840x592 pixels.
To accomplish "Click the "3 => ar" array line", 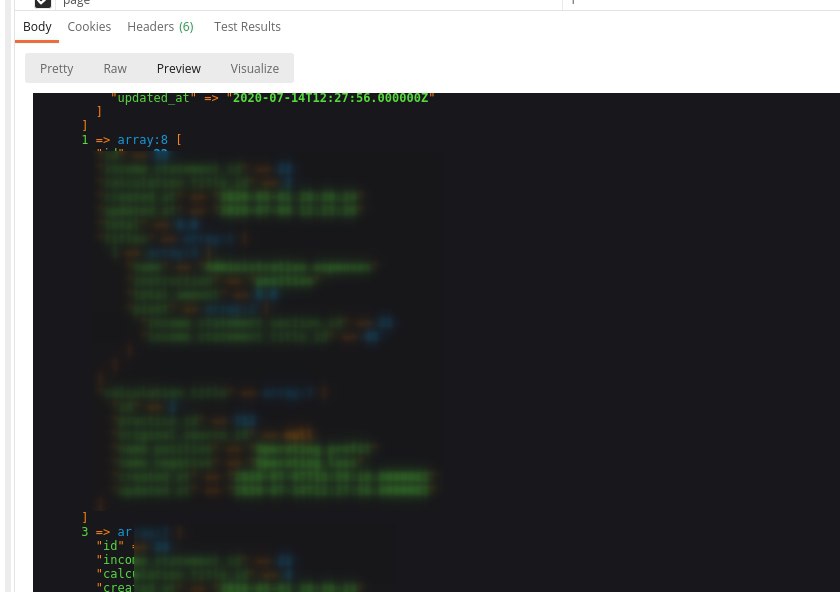I will point(106,531).
